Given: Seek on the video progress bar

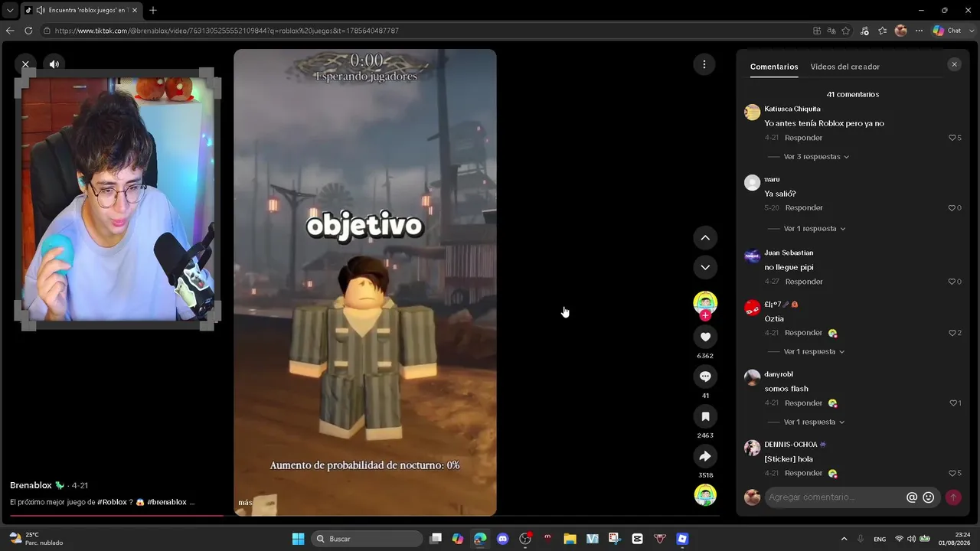Looking at the screenshot, I should (364, 515).
